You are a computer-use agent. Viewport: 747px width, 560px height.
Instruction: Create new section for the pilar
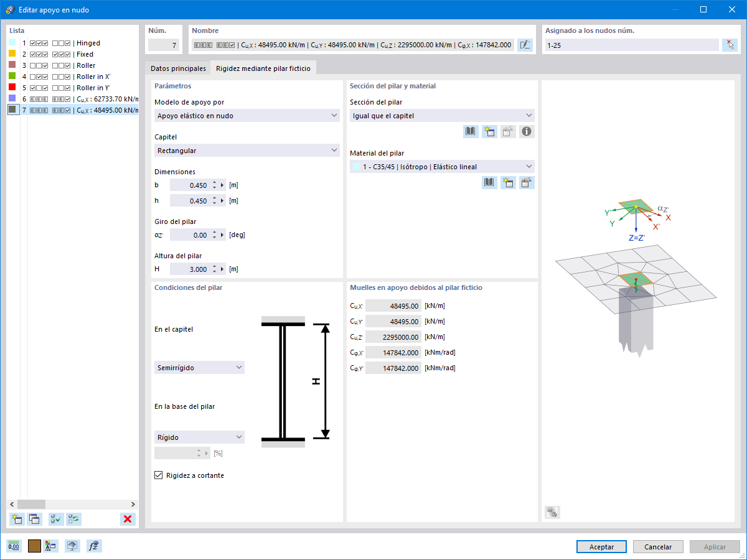pyautogui.click(x=489, y=131)
